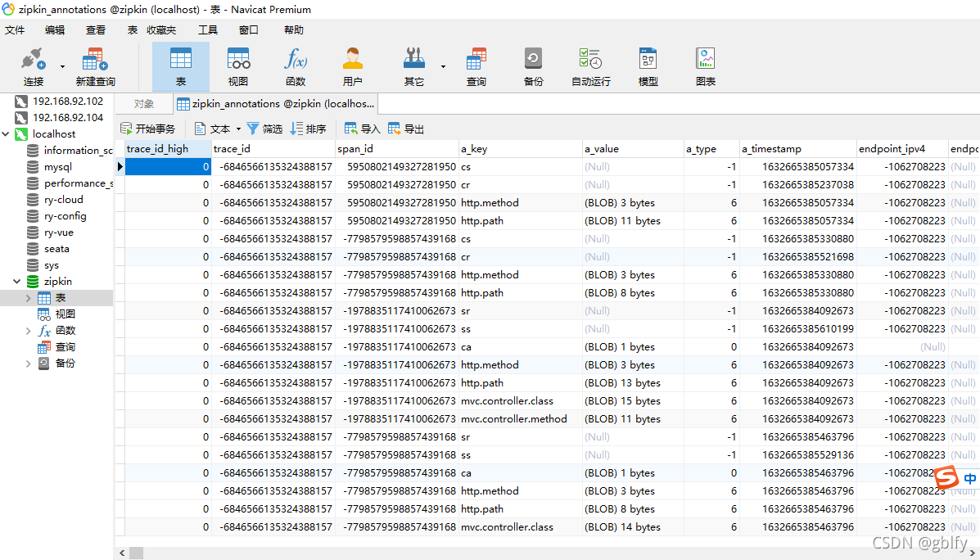Click the Others (其它) tools icon
The image size is (980, 560).
[413, 67]
